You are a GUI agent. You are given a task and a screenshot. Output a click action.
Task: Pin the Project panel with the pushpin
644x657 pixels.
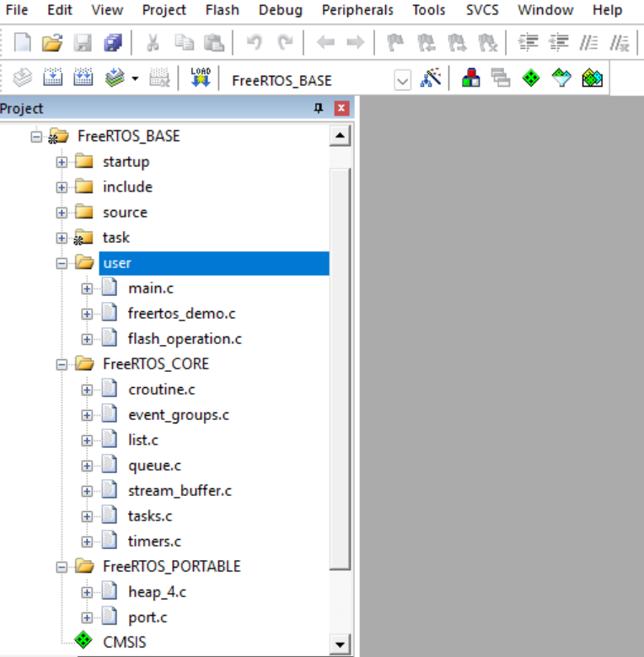tap(319, 109)
